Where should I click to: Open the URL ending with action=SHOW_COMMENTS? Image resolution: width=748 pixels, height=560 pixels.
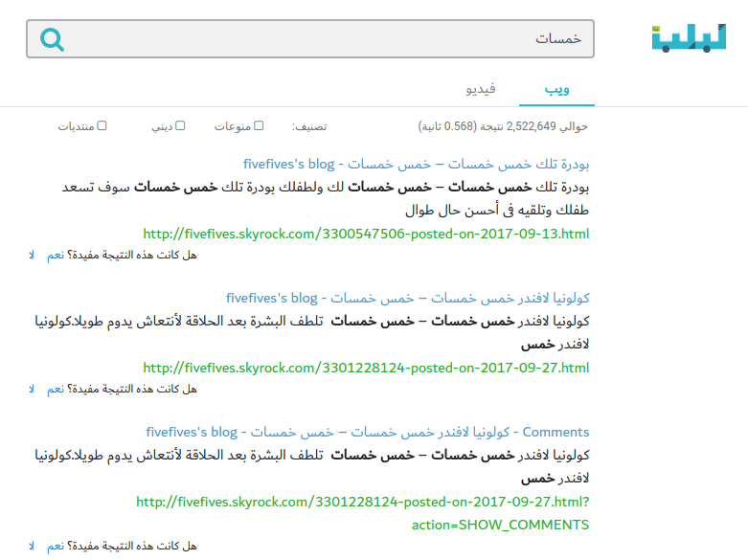point(363,513)
